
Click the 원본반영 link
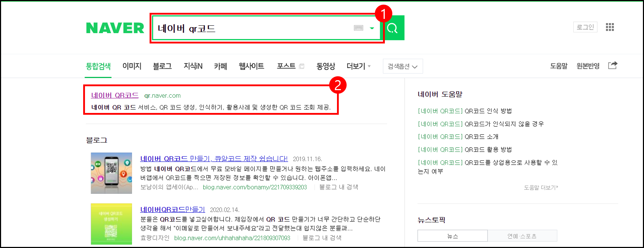[588, 66]
